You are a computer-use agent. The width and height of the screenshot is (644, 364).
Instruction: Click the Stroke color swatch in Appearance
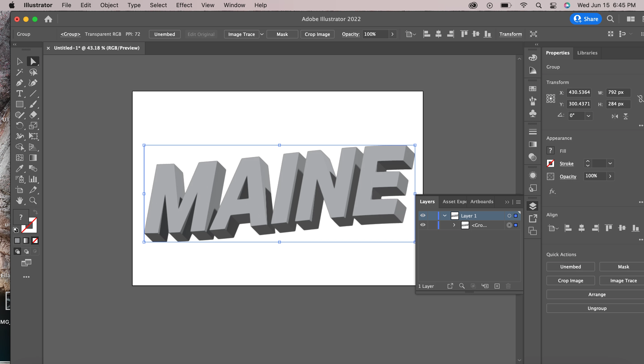tap(550, 163)
